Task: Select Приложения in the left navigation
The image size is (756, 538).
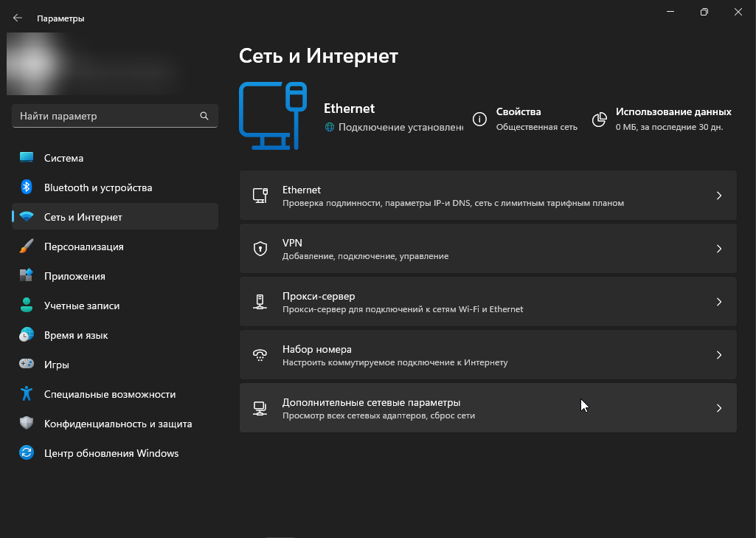Action: point(74,276)
